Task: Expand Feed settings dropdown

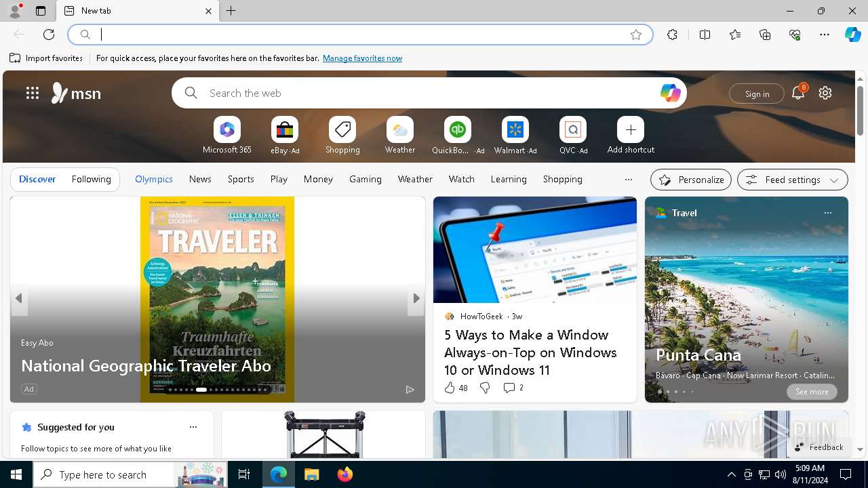Action: point(793,180)
